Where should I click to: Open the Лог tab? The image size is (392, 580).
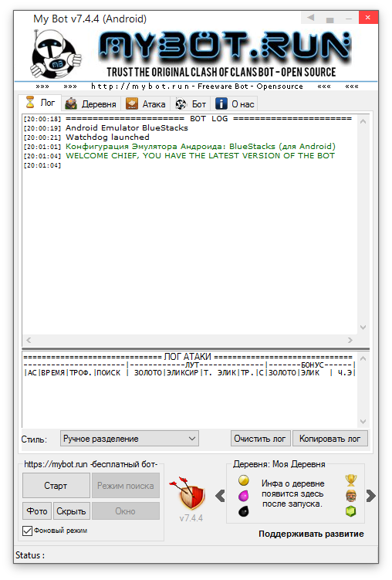(x=40, y=103)
